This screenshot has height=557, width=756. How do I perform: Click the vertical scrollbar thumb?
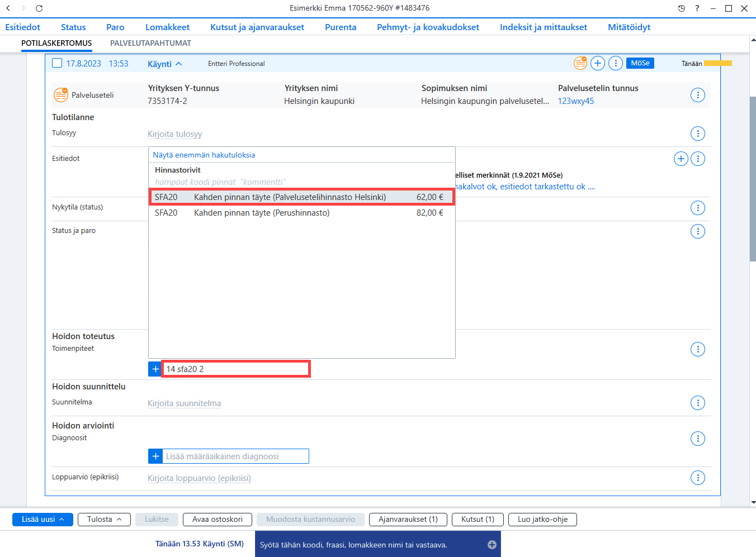(x=753, y=179)
